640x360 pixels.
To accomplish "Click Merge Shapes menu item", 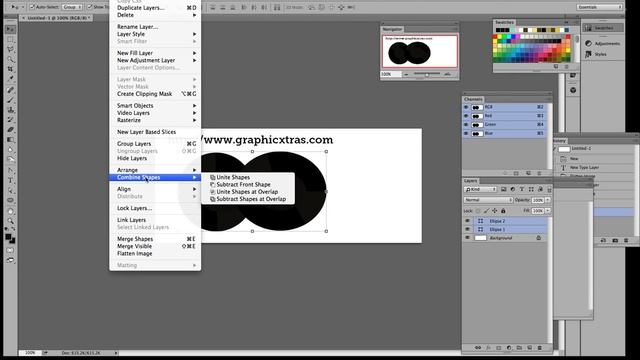I will tap(155, 239).
